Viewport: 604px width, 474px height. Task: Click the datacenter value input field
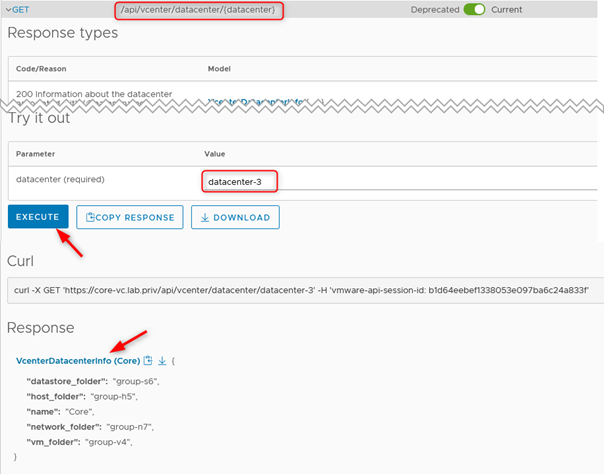(x=401, y=181)
